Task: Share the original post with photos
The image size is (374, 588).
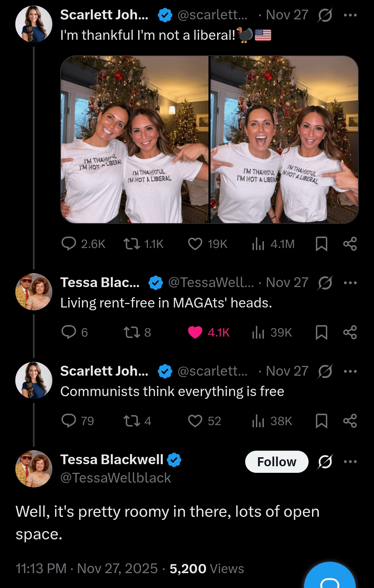Action: pos(350,244)
